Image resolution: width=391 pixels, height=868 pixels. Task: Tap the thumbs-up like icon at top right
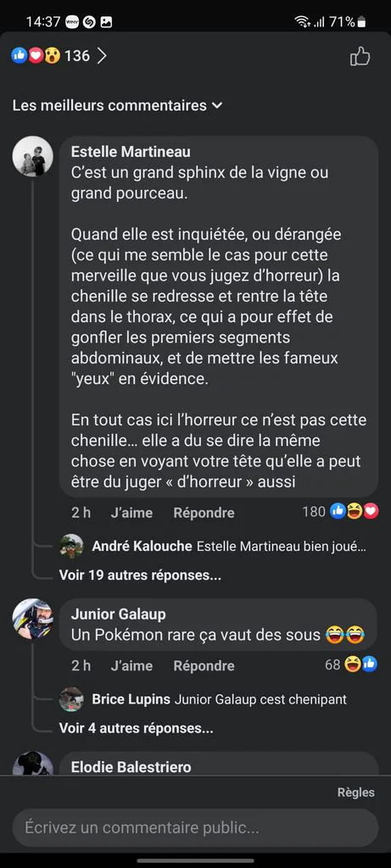tap(360, 56)
